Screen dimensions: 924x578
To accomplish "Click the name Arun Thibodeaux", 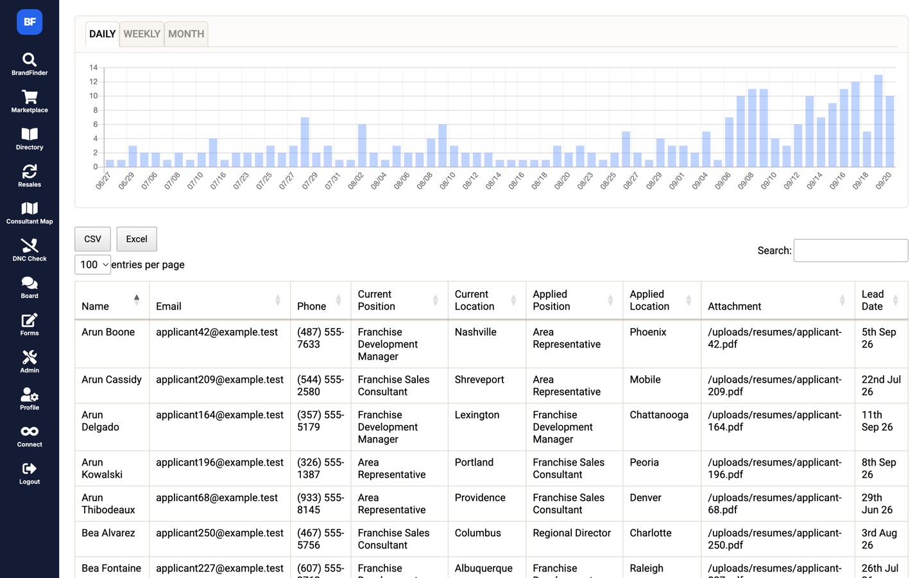I will tap(108, 504).
